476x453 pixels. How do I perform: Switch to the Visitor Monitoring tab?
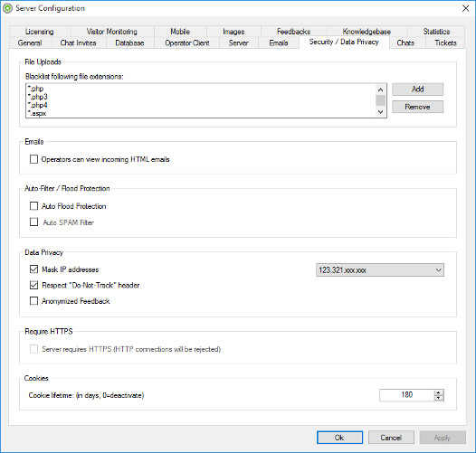[111, 32]
